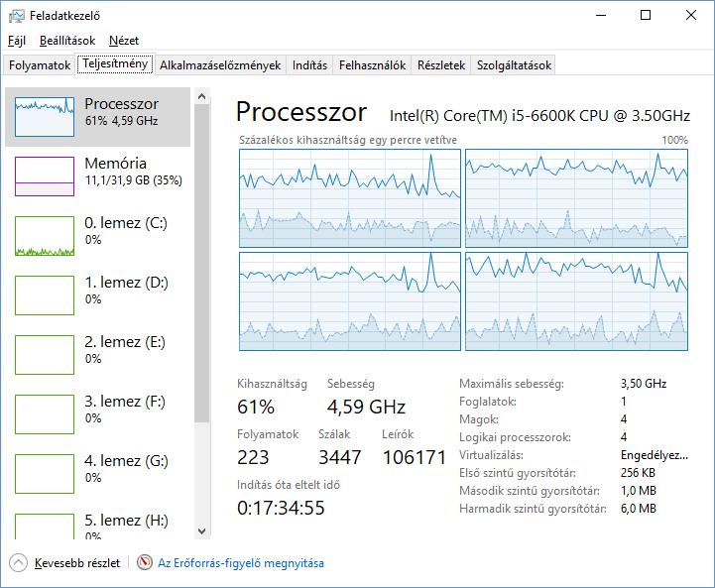The width and height of the screenshot is (715, 588).
Task: Open the Nézet menu
Action: [x=124, y=41]
